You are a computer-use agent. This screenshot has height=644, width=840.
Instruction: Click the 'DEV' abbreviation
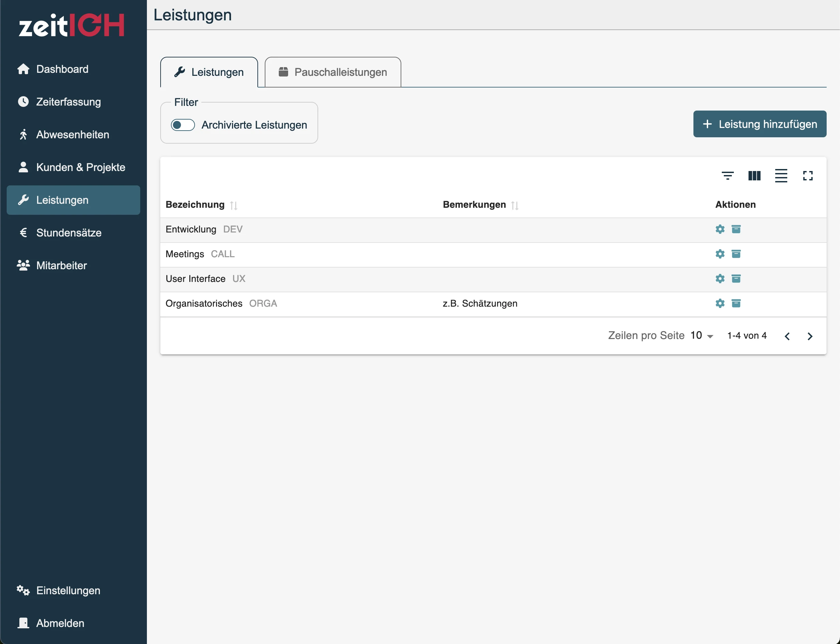(x=233, y=229)
